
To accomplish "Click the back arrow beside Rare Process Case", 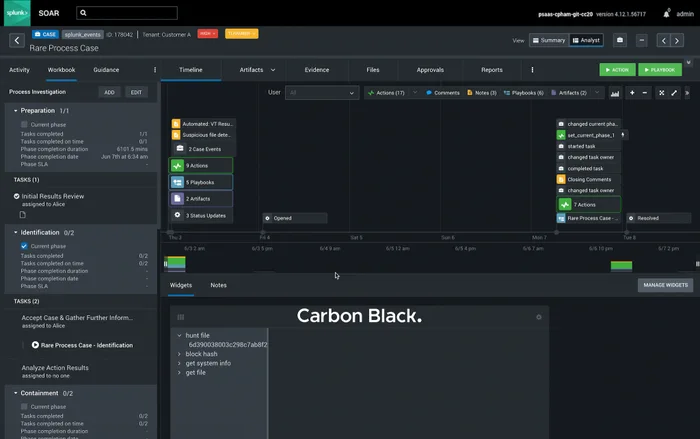I will [17, 41].
